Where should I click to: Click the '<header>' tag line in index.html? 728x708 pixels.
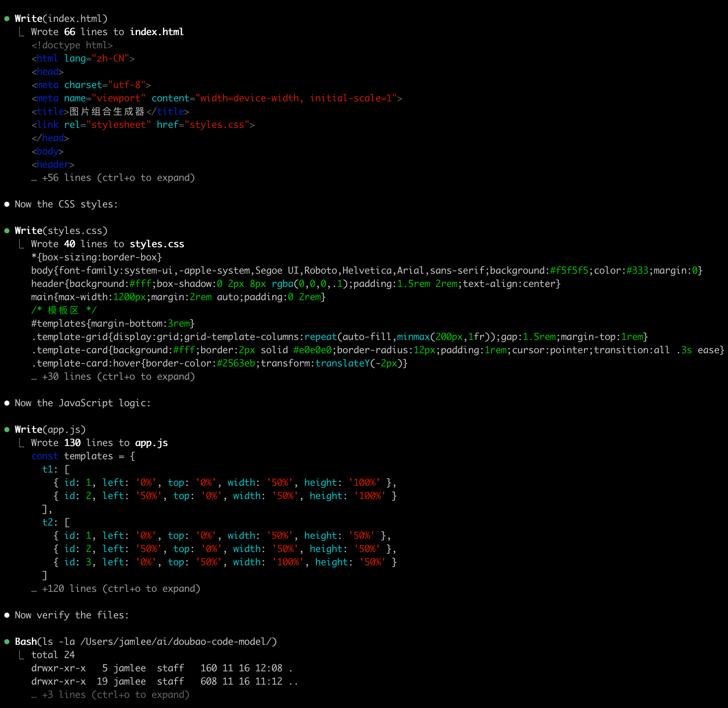53,165
